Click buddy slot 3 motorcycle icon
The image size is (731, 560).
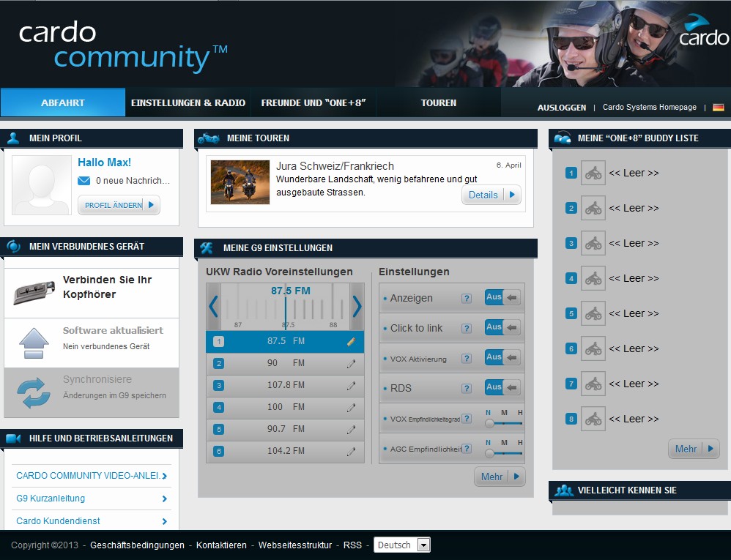click(x=593, y=243)
